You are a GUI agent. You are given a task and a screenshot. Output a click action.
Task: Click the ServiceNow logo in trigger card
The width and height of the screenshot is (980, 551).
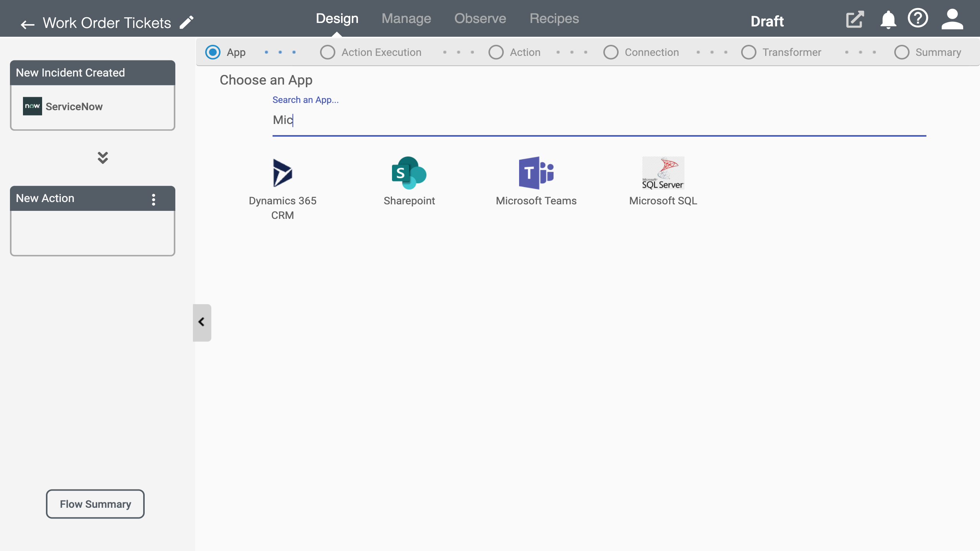(32, 106)
